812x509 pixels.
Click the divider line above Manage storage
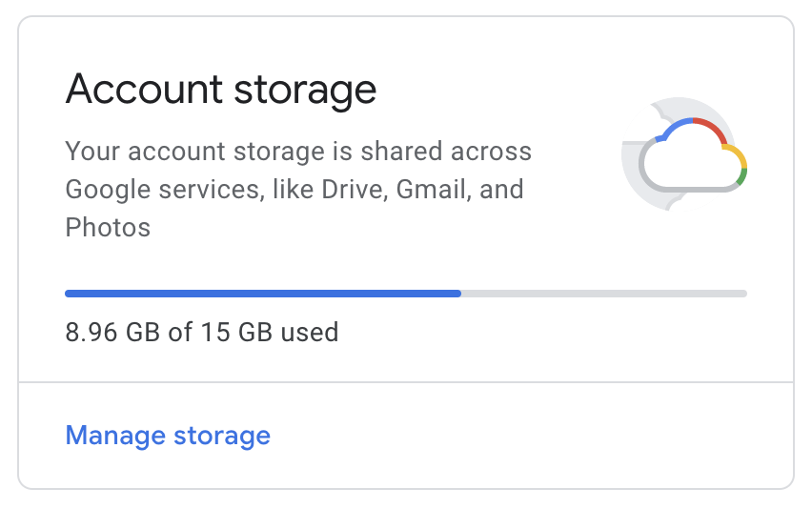point(406,382)
